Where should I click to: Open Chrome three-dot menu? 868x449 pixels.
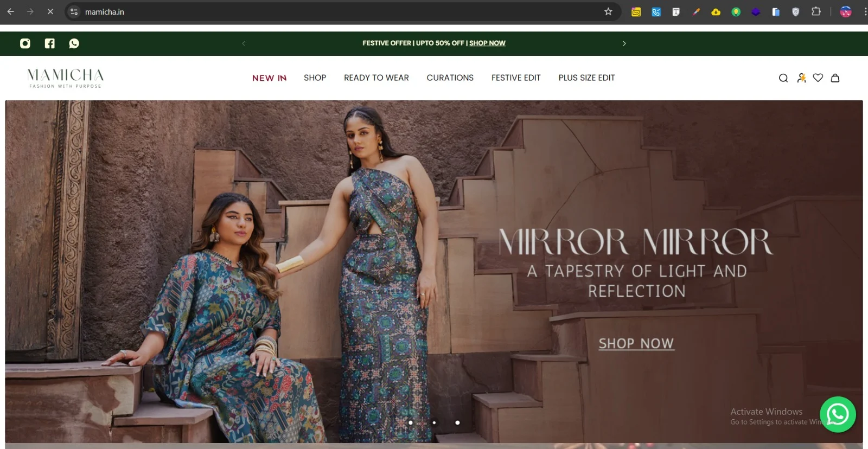click(865, 12)
